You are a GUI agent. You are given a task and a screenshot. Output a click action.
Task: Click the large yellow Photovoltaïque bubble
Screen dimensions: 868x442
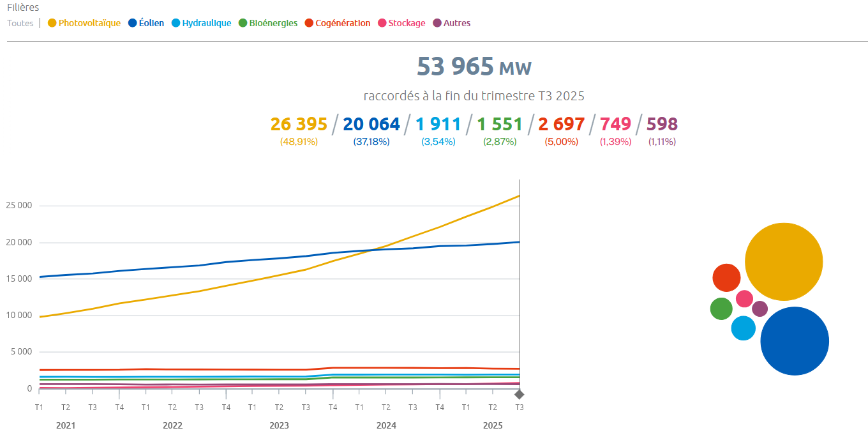pyautogui.click(x=784, y=262)
